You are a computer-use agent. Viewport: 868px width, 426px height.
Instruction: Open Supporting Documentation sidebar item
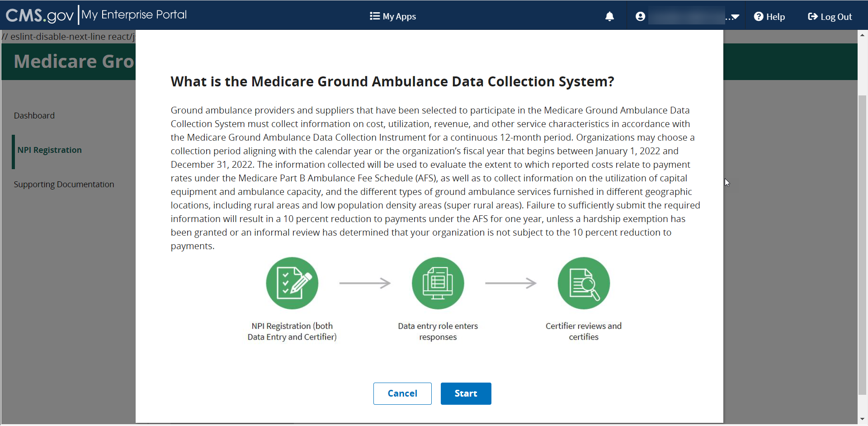pyautogui.click(x=64, y=185)
